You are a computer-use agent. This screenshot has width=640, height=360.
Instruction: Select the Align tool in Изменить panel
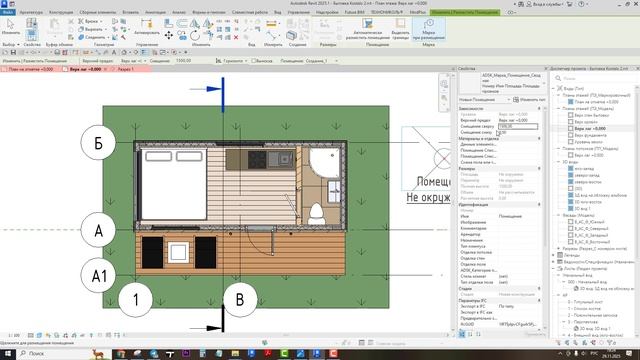(168, 24)
